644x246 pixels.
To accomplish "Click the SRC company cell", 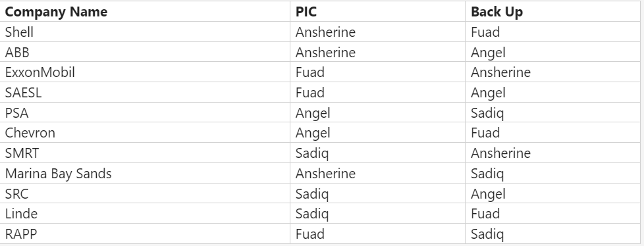I will click(x=145, y=193).
